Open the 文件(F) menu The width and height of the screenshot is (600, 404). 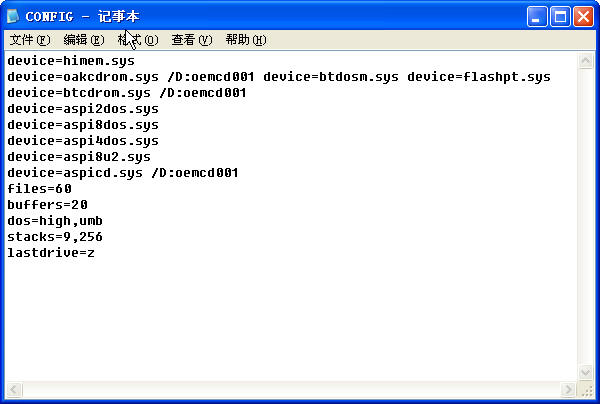tap(30, 40)
